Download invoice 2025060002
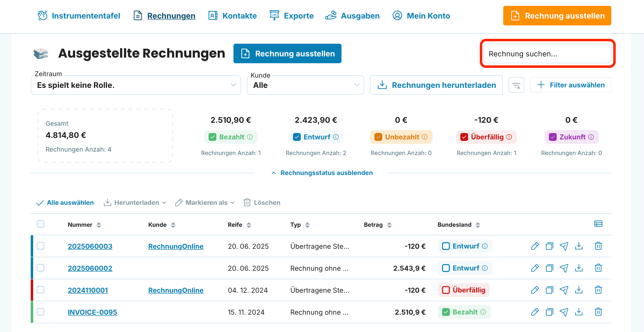 (579, 268)
